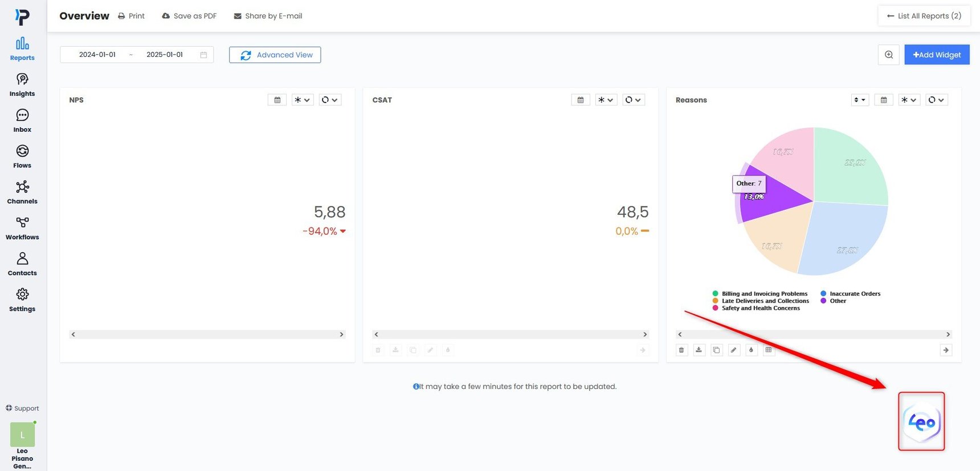Expand NPS widget circle chart-type dropdown
This screenshot has height=471, width=980.
[x=330, y=100]
